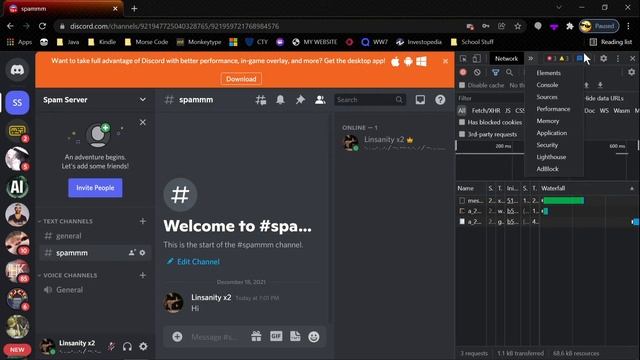Click create invite icon on spammm channel
Image resolution: width=640 pixels, height=360 pixels.
[132, 253]
